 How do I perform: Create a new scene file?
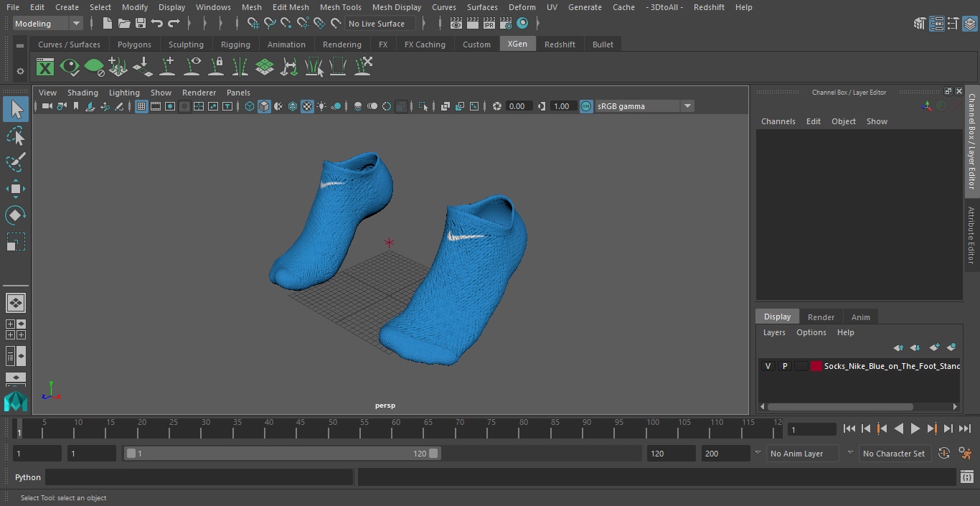[x=107, y=24]
